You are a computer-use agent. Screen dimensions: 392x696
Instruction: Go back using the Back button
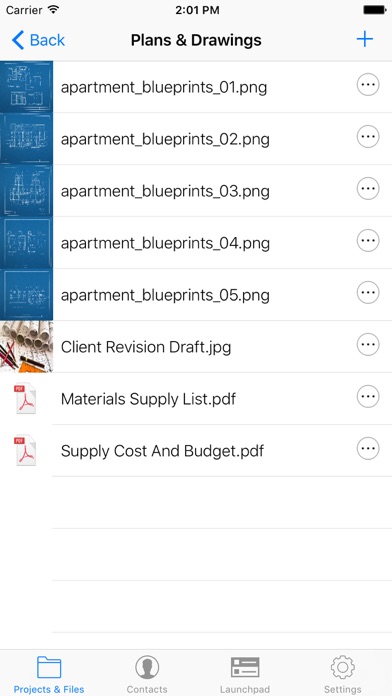pyautogui.click(x=38, y=40)
